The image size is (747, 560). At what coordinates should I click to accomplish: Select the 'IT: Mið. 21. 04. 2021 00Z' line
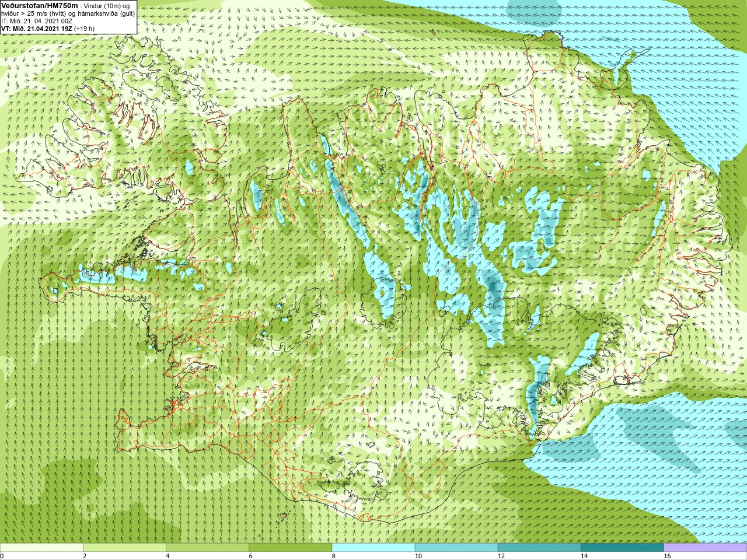37,21
